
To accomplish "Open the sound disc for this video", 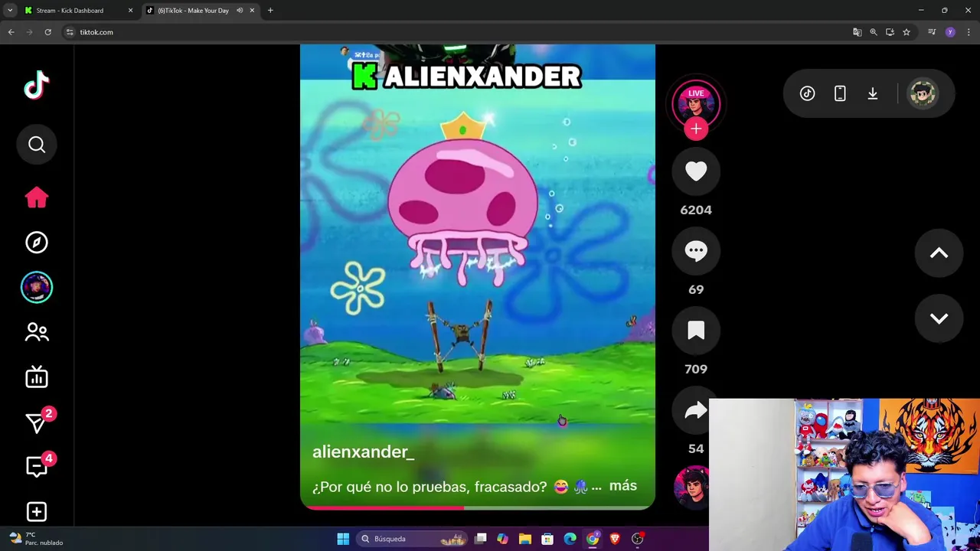I will pyautogui.click(x=692, y=487).
